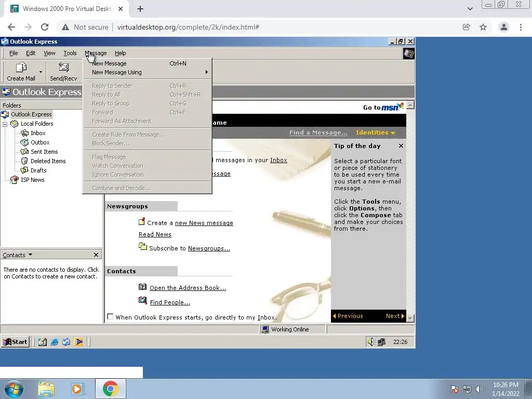This screenshot has height=399, width=532.
Task: Click the Windows logo throbber icon
Action: pos(408,54)
